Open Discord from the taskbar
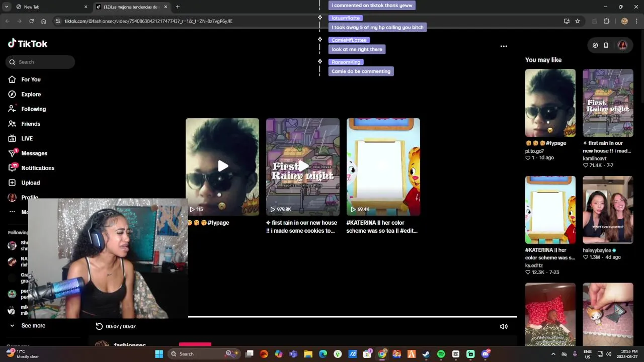 click(x=486, y=354)
